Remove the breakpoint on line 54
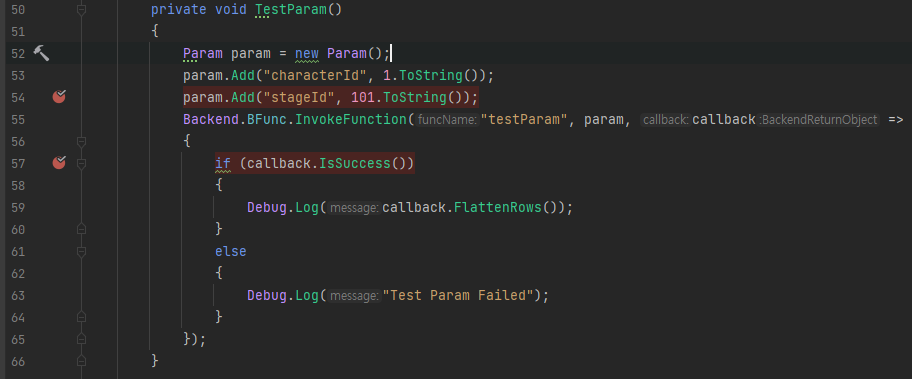The width and height of the screenshot is (912, 379). tap(59, 97)
